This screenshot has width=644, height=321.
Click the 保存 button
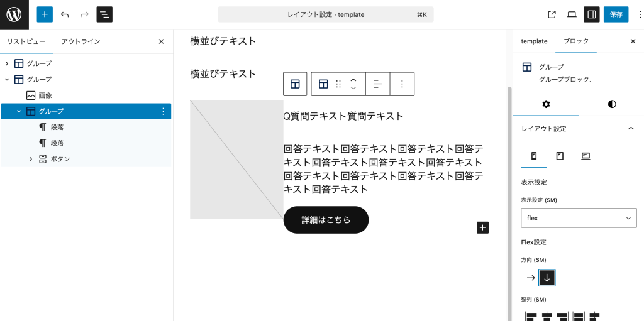click(616, 14)
